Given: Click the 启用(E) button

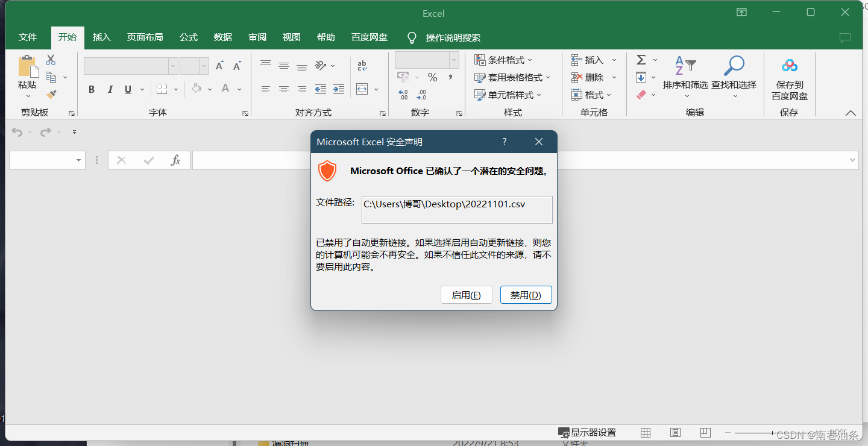Looking at the screenshot, I should click(466, 295).
